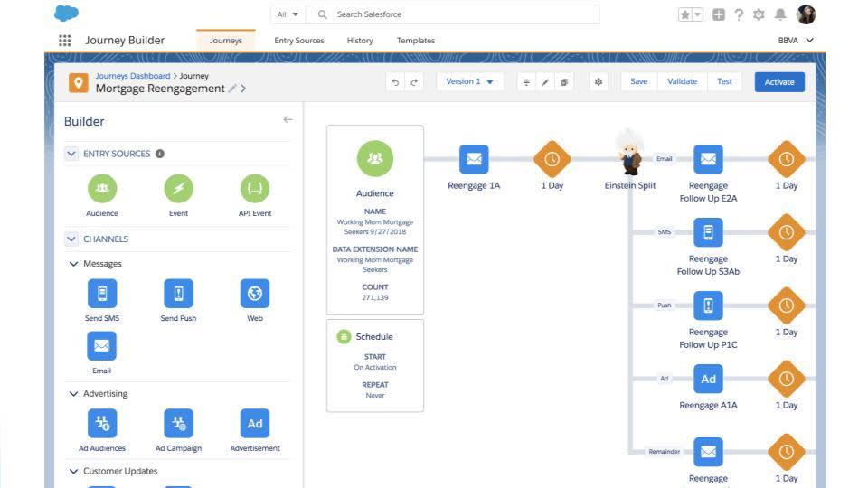Click in the Search Salesforce field

tap(453, 14)
